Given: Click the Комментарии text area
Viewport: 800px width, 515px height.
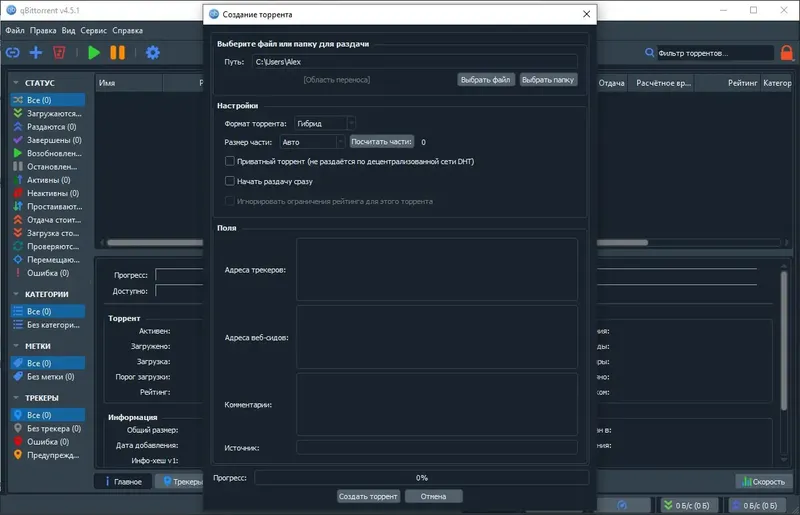Looking at the screenshot, I should 437,404.
